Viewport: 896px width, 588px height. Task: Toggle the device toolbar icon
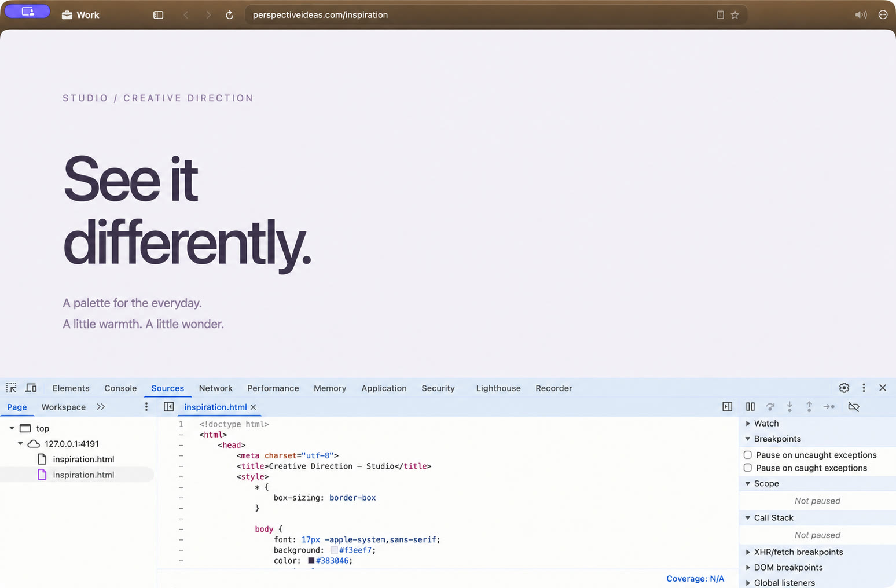click(x=31, y=388)
